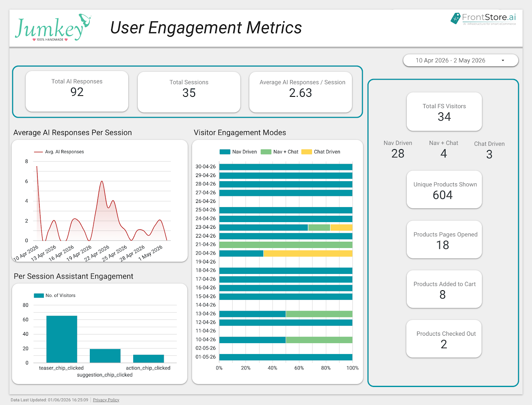The width and height of the screenshot is (532, 405).
Task: Click the 1 May 2026 axis label
Action: tap(150, 253)
